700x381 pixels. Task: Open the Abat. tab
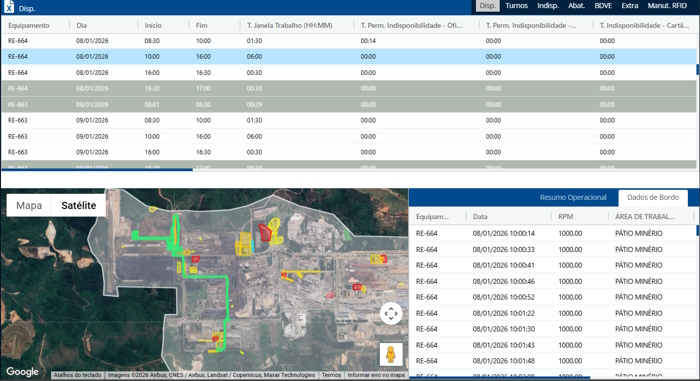coord(576,6)
